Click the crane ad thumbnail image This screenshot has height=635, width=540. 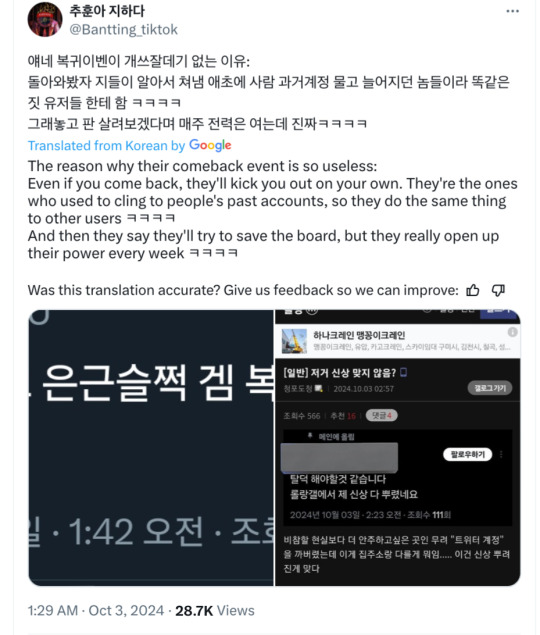tap(294, 341)
